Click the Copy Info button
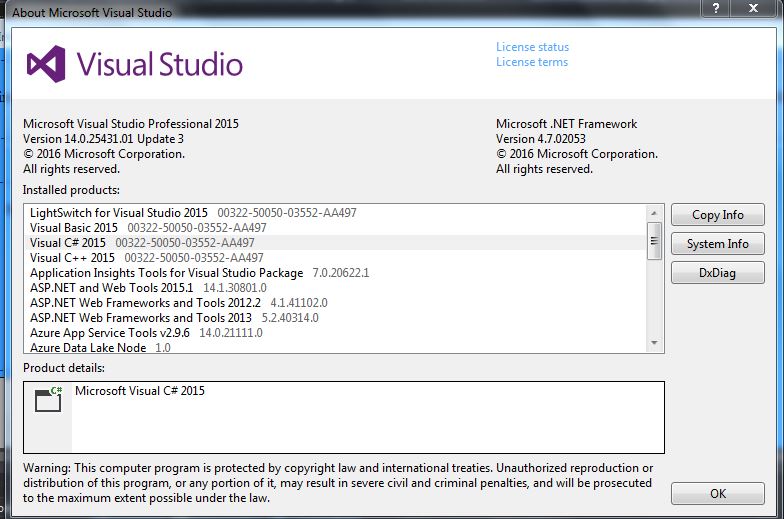 (718, 214)
